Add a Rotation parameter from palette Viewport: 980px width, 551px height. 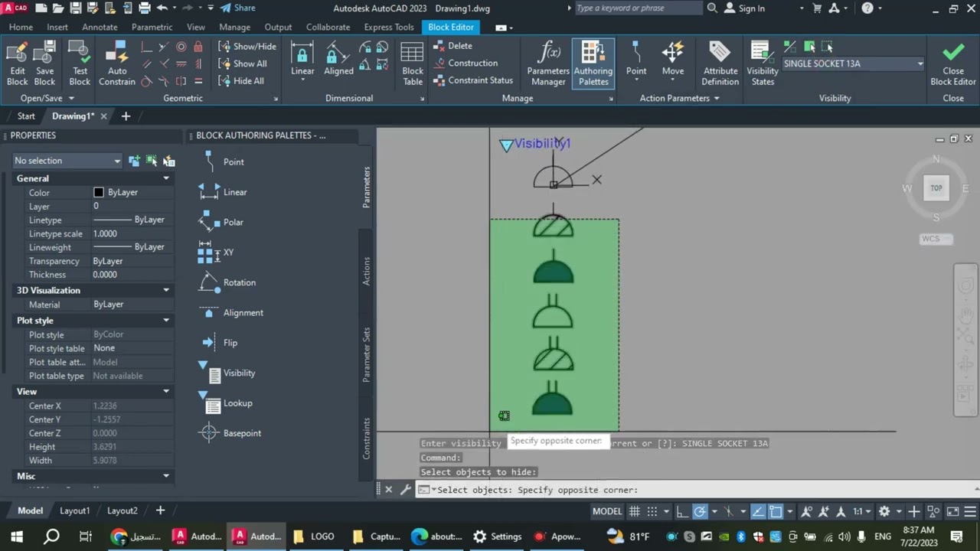pos(227,282)
